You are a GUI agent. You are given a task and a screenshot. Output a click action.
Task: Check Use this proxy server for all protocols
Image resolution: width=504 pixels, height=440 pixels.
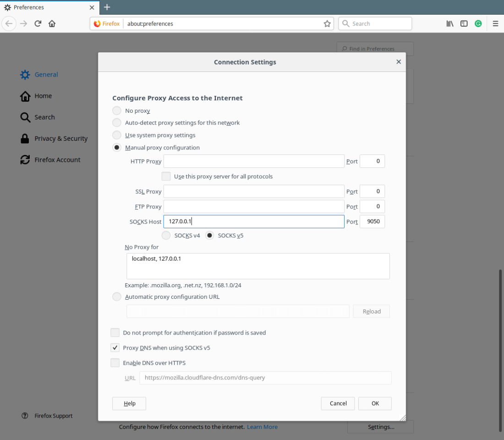[166, 176]
